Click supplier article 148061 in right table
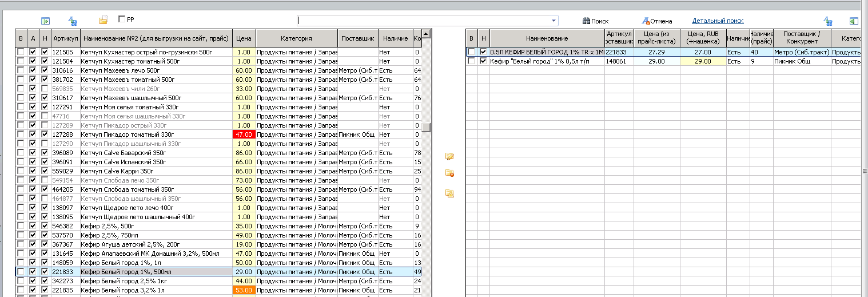868x297 pixels. (616, 61)
